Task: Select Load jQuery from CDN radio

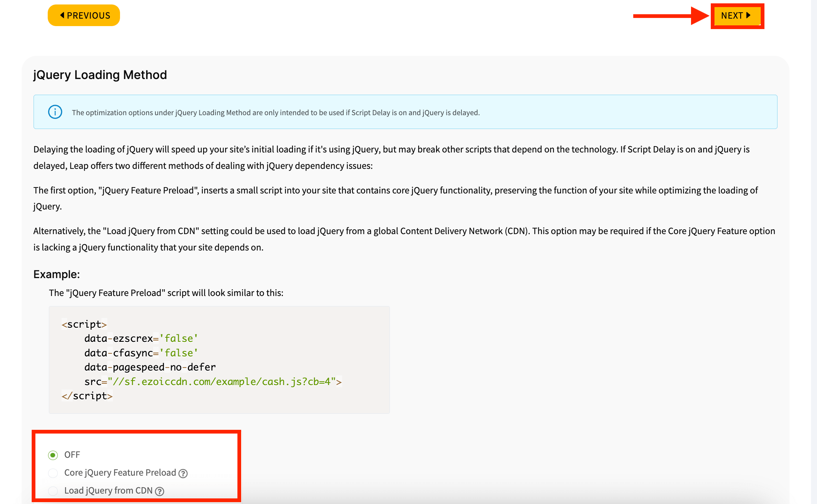Action: point(53,491)
